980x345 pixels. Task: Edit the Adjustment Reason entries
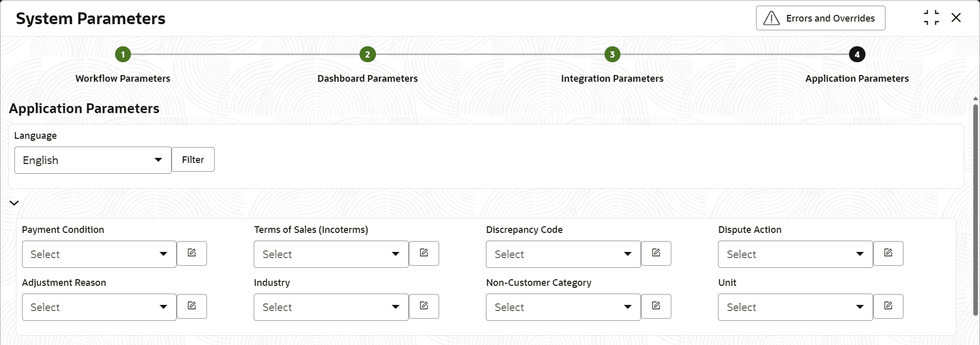[x=192, y=306]
